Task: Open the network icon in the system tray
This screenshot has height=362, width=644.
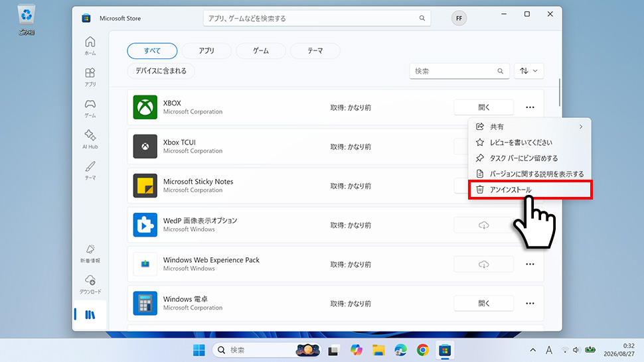Action: (565, 350)
